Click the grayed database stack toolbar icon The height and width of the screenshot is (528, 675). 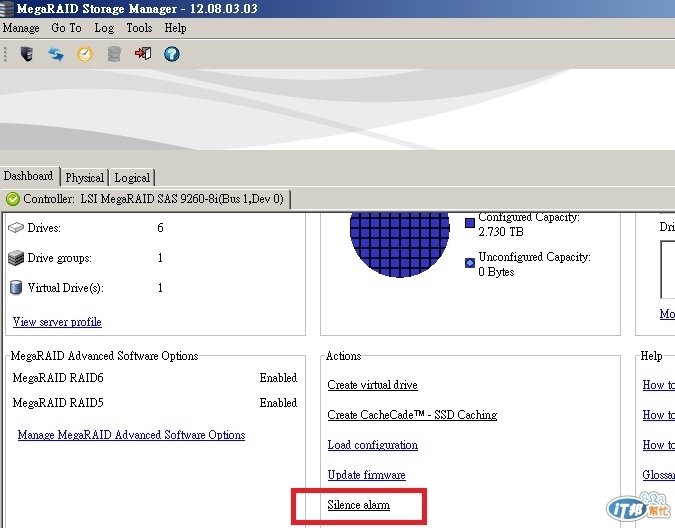pos(114,54)
